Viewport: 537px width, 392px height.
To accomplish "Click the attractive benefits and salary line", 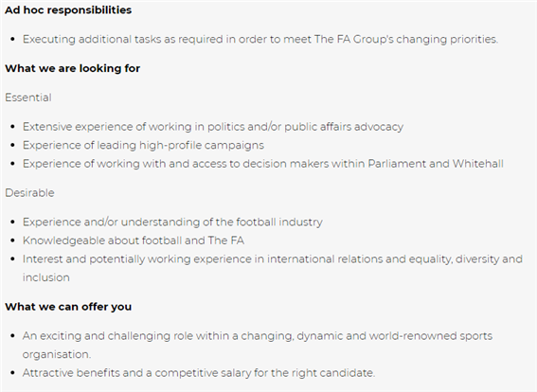I will 199,373.
